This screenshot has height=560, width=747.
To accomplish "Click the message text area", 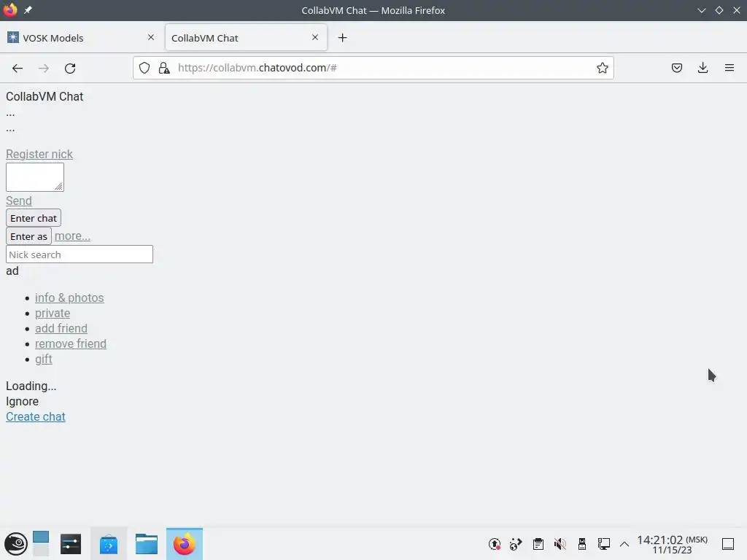I will [35, 177].
